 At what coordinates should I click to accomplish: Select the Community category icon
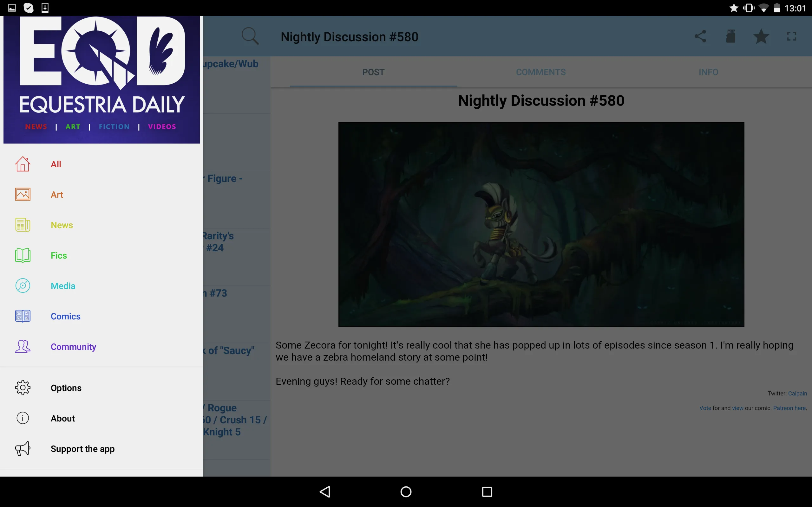pyautogui.click(x=23, y=346)
